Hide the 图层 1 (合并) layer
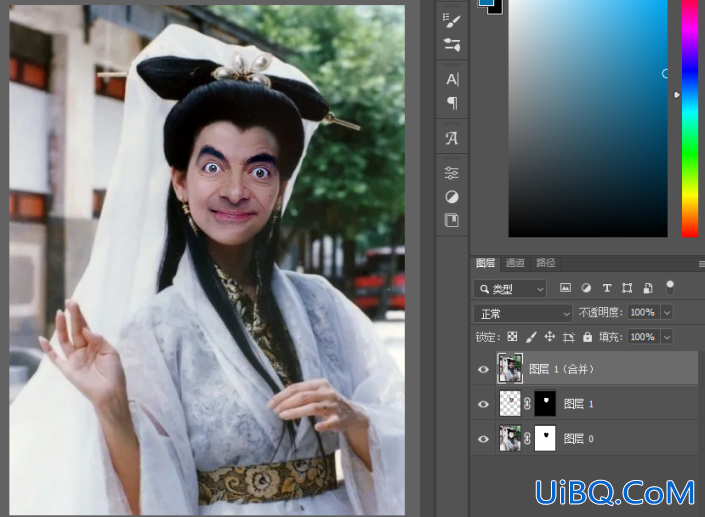Image resolution: width=705 pixels, height=517 pixels. click(x=483, y=369)
